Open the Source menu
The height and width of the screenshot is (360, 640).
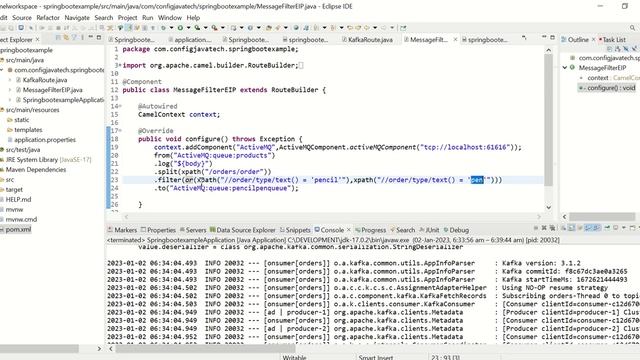click(x=22, y=18)
